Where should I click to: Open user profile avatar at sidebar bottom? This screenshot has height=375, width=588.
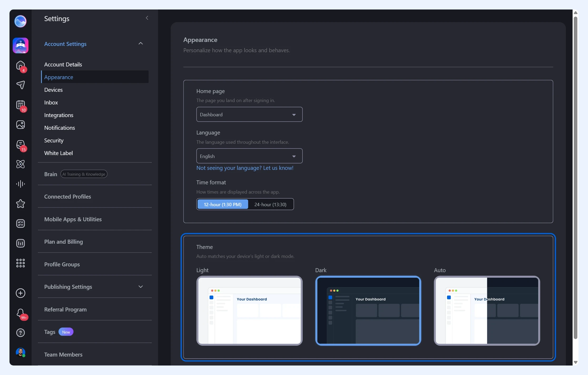click(21, 352)
